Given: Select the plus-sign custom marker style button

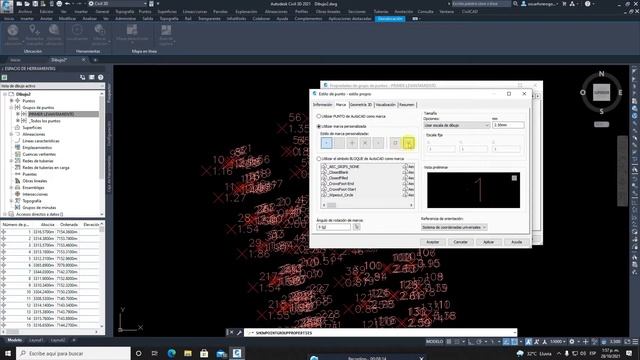Looking at the screenshot, I should [352, 143].
